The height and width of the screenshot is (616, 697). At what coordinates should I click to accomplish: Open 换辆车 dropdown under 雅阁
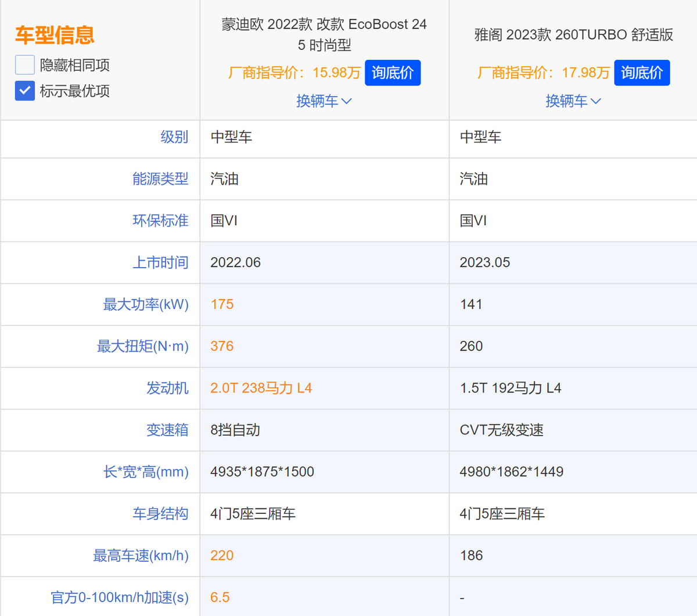coord(573,101)
